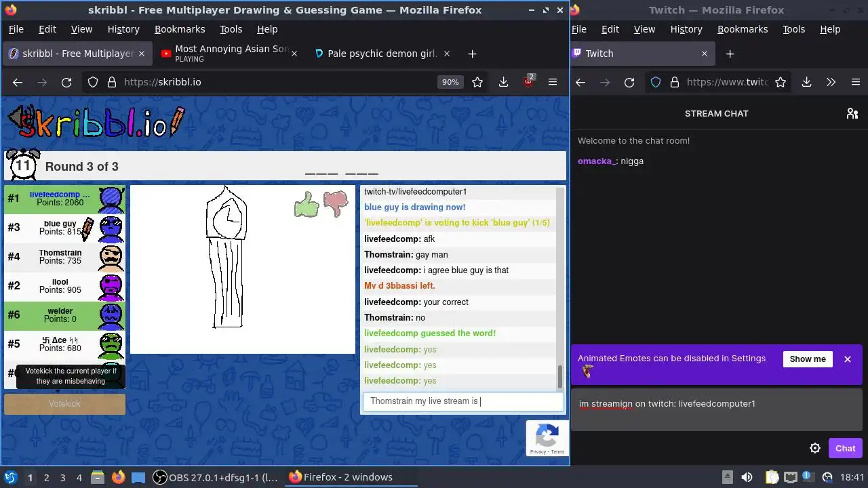Click the skribbl chat scrollbar
The height and width of the screenshot is (488, 868).
tap(560, 377)
